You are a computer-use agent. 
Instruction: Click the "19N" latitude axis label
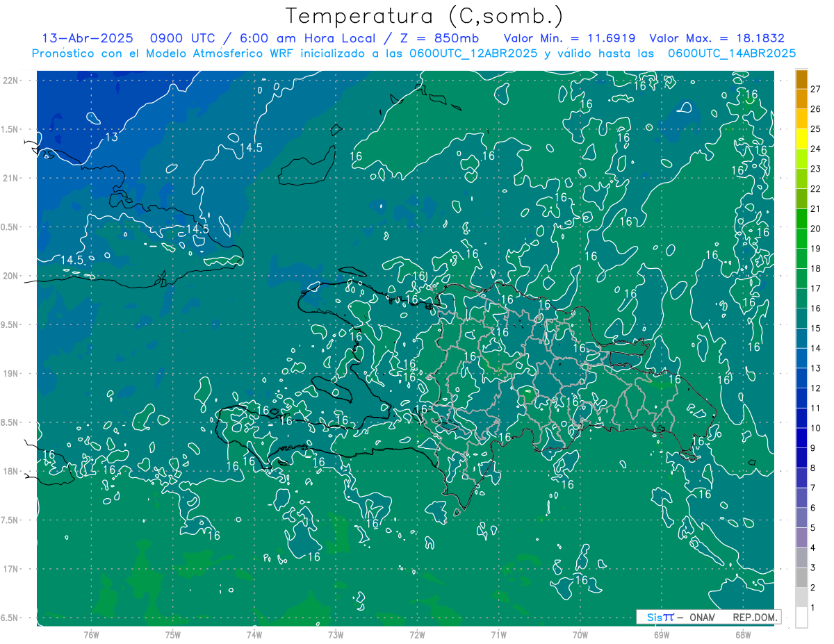coord(10,373)
